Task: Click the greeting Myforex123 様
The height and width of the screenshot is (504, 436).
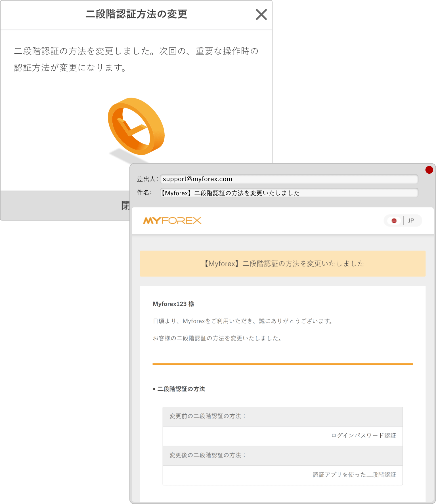Action: pos(173,304)
